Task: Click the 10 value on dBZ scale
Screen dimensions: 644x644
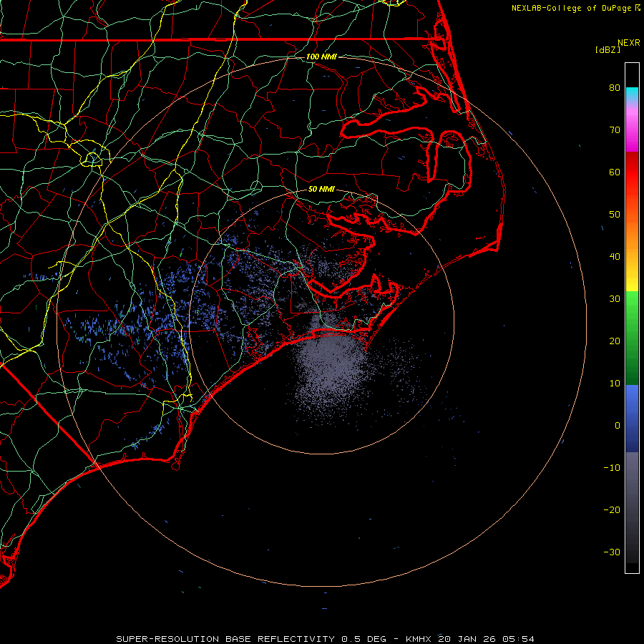Action: [x=615, y=384]
